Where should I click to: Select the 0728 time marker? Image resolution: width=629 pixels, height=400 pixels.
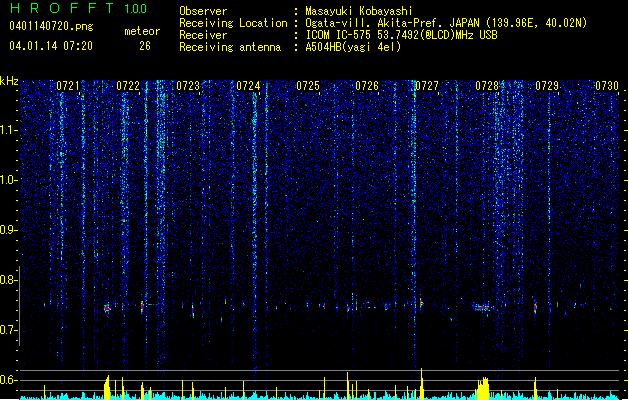point(487,86)
